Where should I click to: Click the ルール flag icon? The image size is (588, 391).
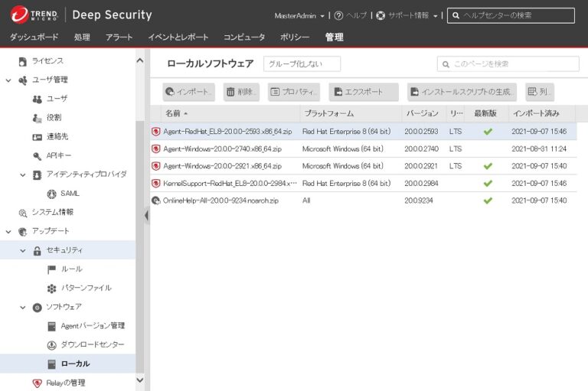[x=52, y=269]
